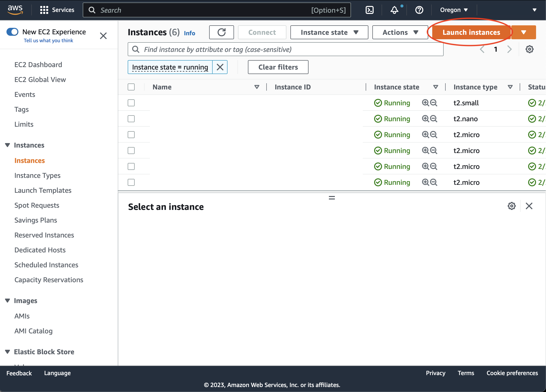Click the zoom-out filter icon in the last t2.micro row
This screenshot has width=546, height=392.
(x=434, y=182)
